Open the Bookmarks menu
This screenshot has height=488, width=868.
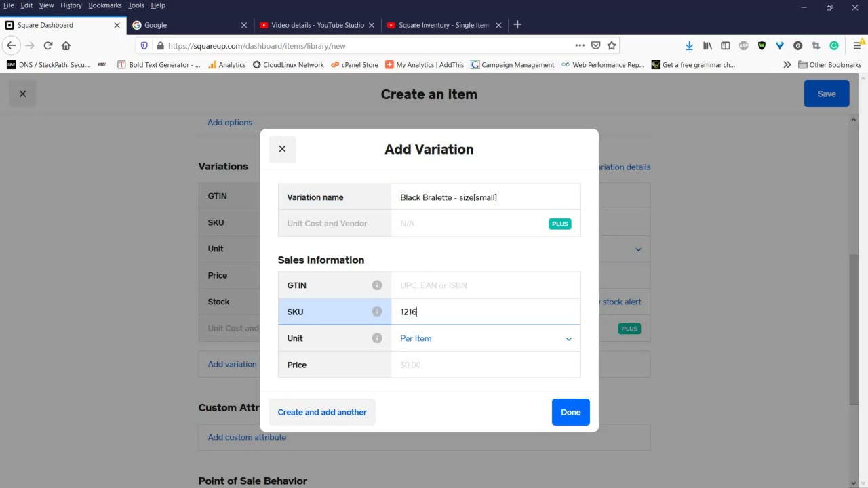click(105, 5)
